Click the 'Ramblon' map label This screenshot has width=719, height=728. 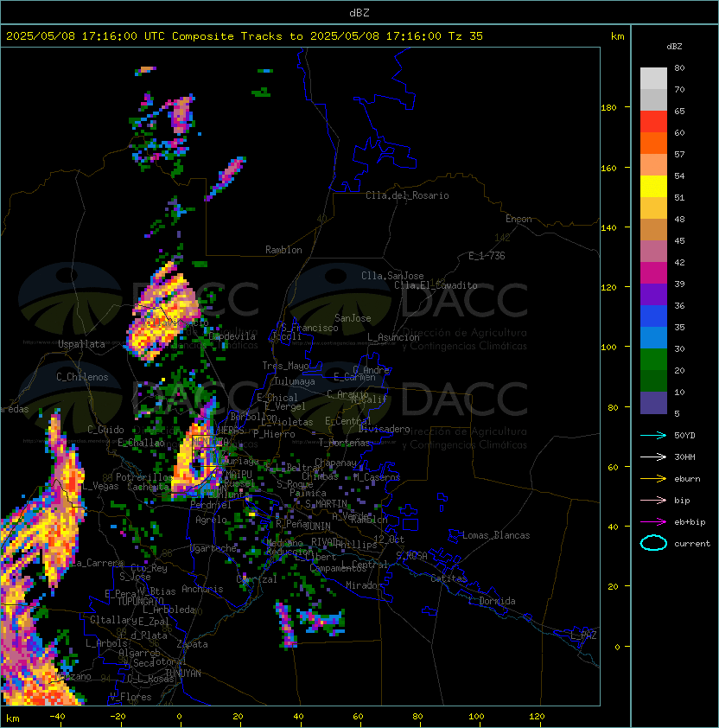coord(283,250)
